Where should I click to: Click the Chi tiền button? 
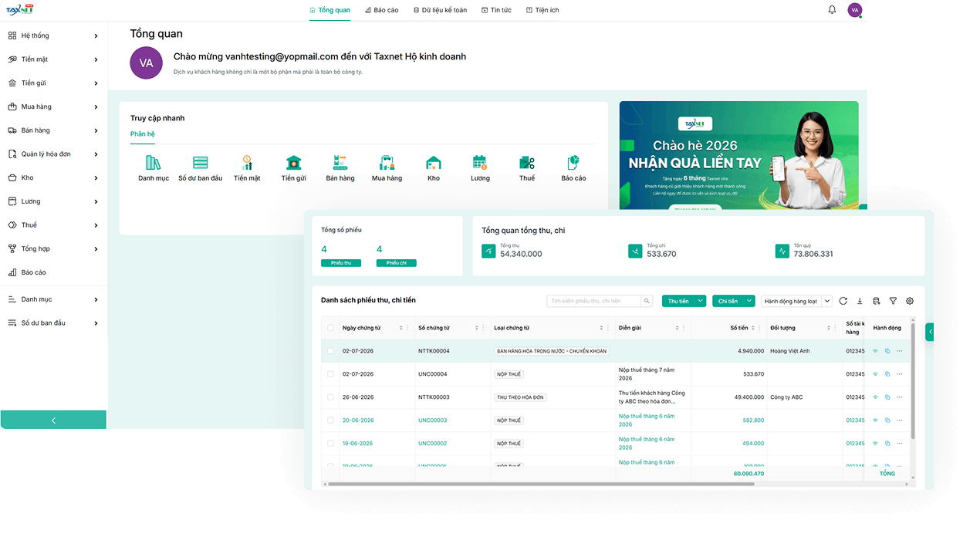(x=728, y=301)
